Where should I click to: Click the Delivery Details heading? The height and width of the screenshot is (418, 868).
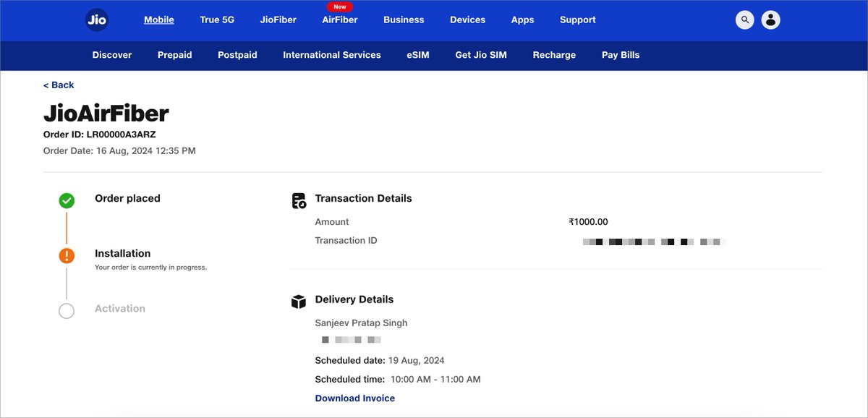coord(354,299)
